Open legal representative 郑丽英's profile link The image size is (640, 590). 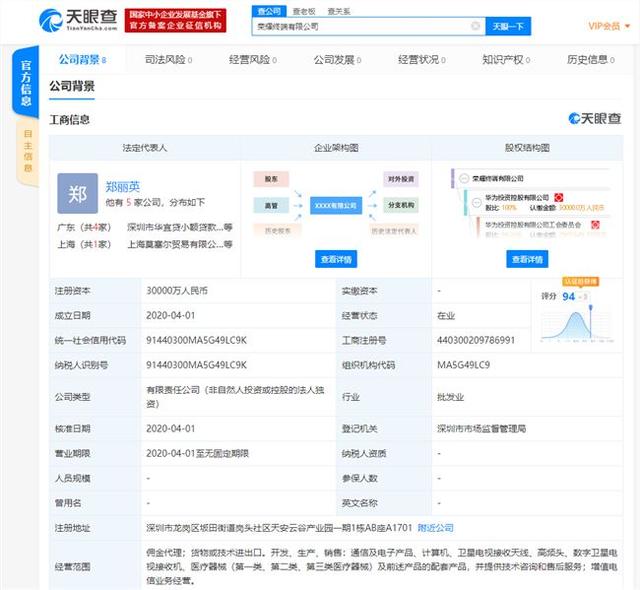[x=122, y=186]
